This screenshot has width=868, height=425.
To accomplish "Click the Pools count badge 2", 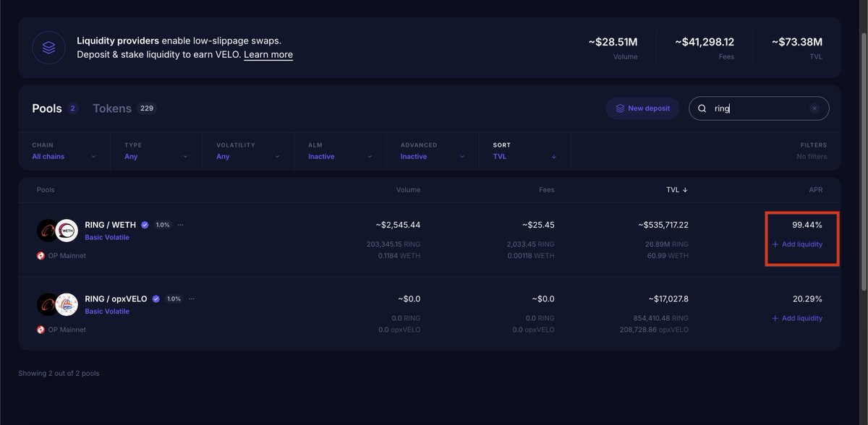I will coord(72,108).
